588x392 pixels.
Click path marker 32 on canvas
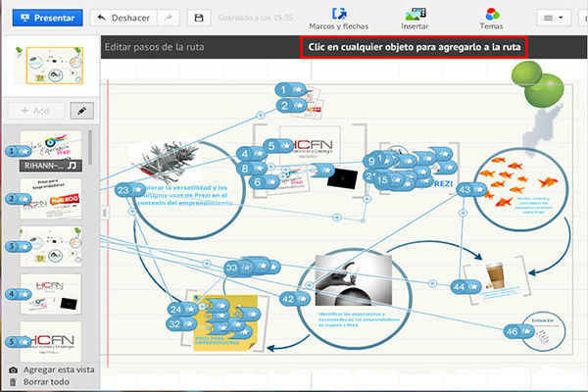(x=181, y=324)
